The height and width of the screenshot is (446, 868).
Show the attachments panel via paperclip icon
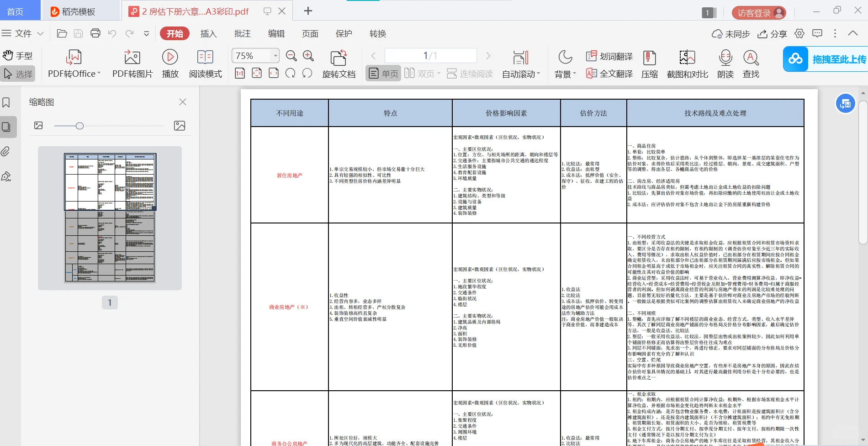pyautogui.click(x=5, y=151)
